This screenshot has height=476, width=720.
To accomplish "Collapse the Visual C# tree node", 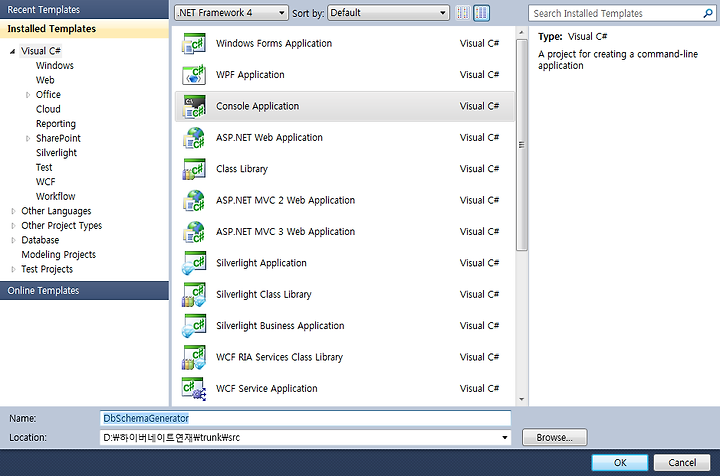I will (12, 51).
